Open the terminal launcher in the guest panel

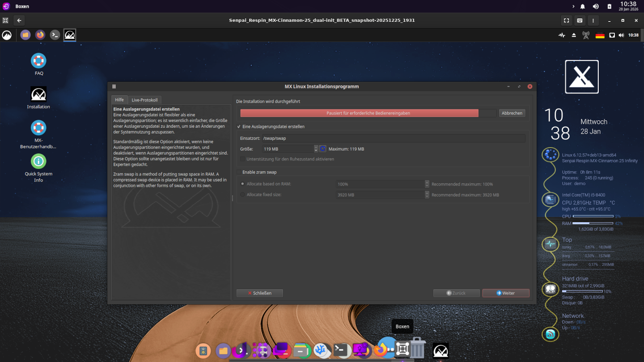[55, 35]
